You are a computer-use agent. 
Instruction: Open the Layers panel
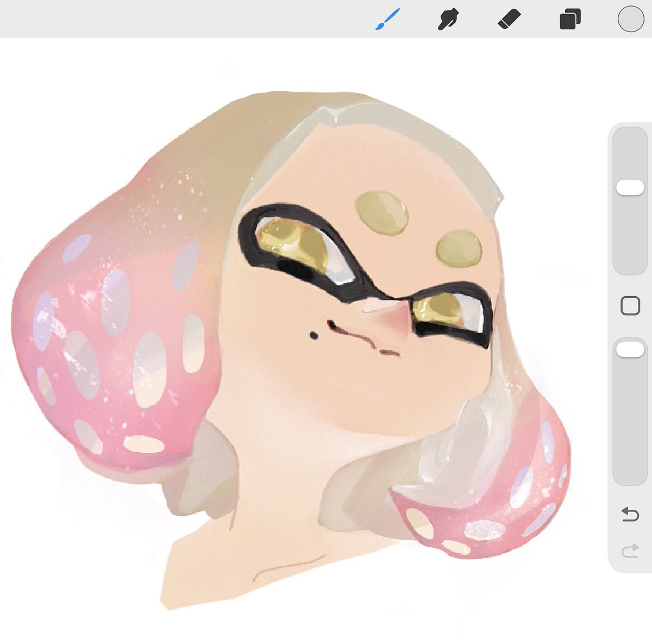(570, 20)
